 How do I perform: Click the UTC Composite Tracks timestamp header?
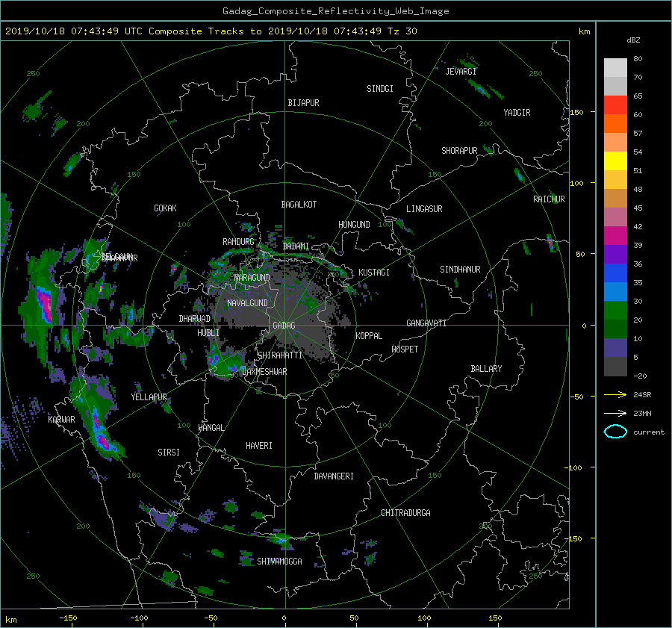[211, 31]
